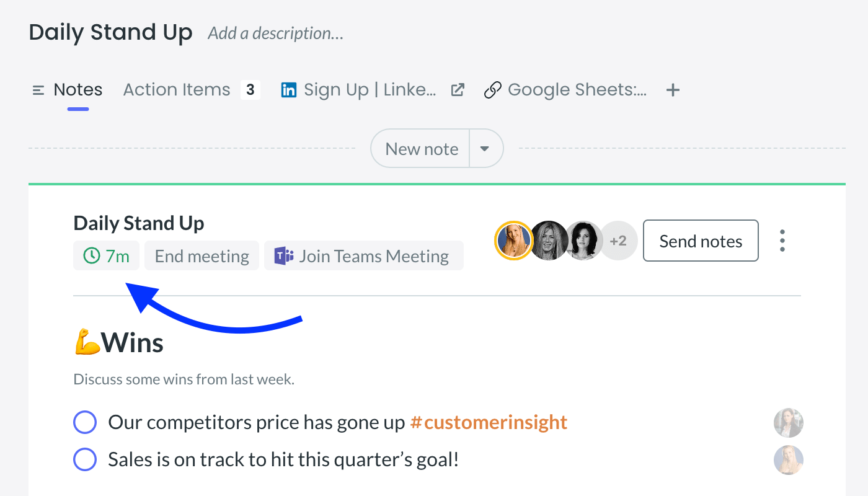The width and height of the screenshot is (868, 496).
Task: Click the external link icon beside LinkedIn tab
Action: point(458,91)
